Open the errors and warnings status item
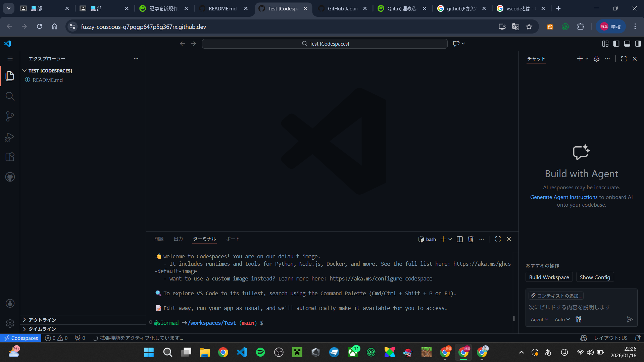644x362 pixels. [56, 338]
